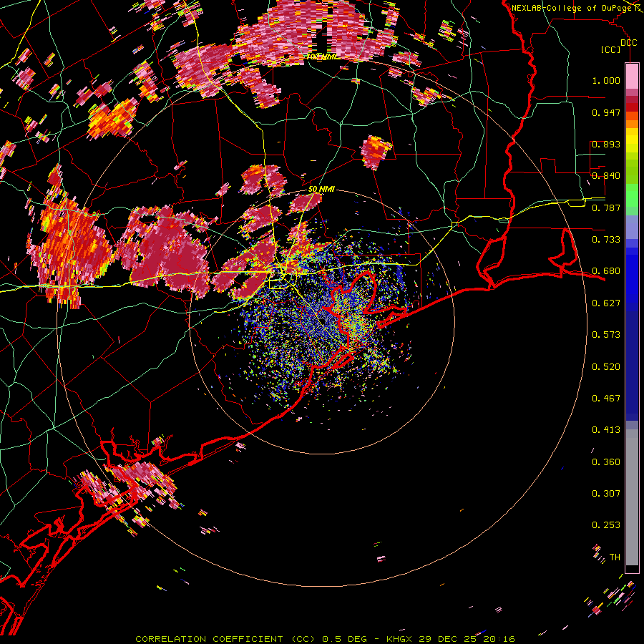Click the 0.840 scale value
Screen dimensions: 644x644
point(606,176)
